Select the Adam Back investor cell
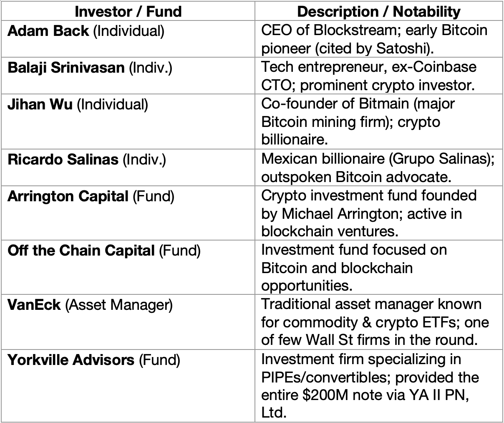504x423 pixels. pyautogui.click(x=86, y=31)
